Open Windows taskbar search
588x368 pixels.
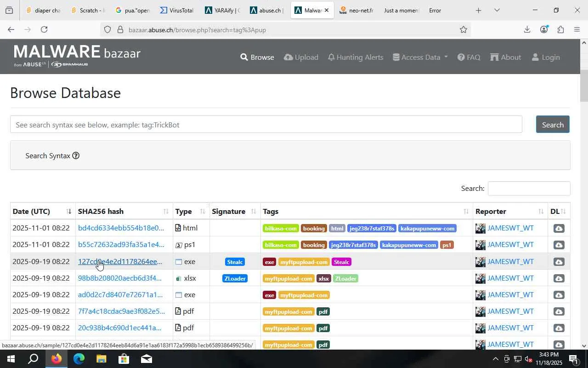[x=33, y=359]
